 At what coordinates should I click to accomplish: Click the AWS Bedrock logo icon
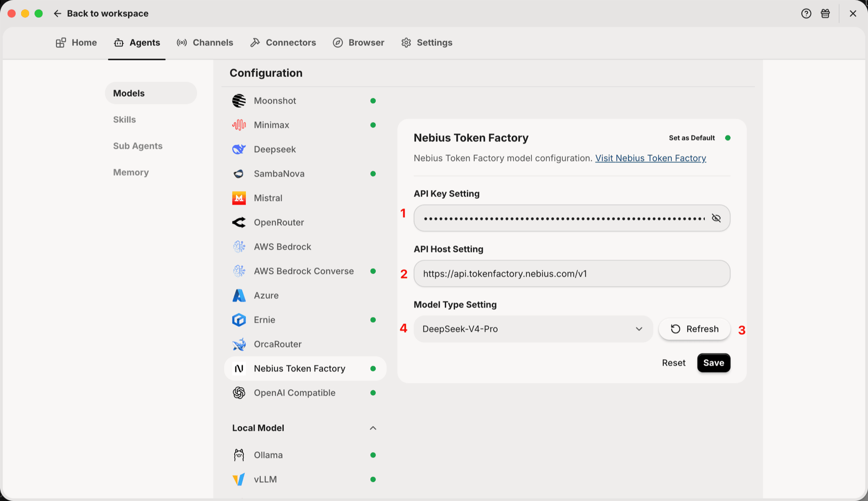[x=239, y=247]
